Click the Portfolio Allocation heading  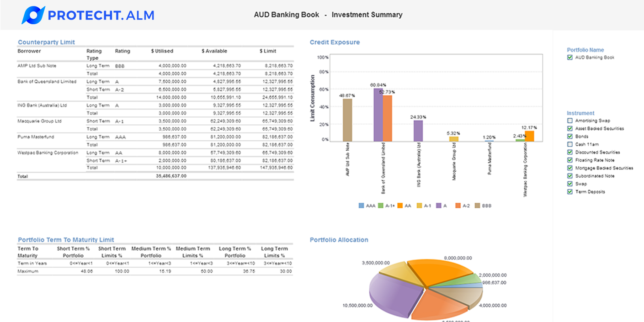tap(339, 240)
